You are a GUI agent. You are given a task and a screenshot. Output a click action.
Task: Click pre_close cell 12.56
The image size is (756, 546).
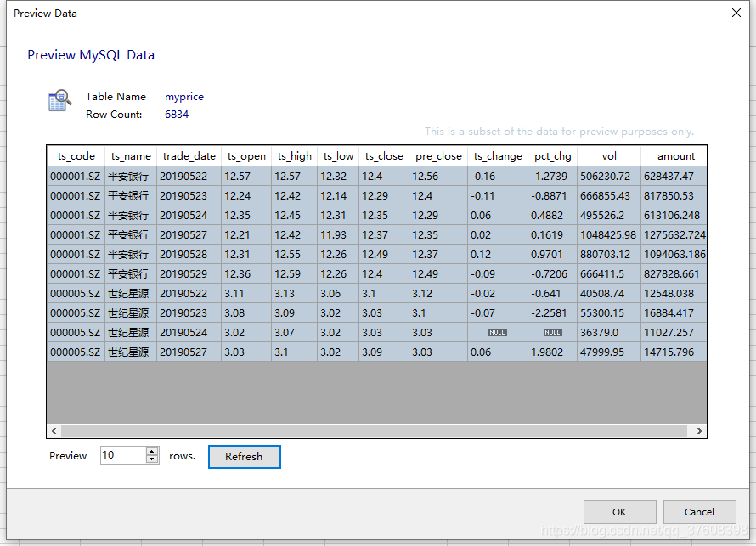pyautogui.click(x=438, y=177)
